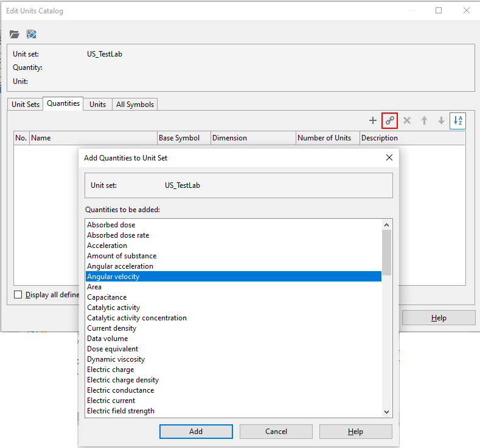Select Acceleration in the quantities list
This screenshot has height=448, width=480.
click(x=107, y=246)
